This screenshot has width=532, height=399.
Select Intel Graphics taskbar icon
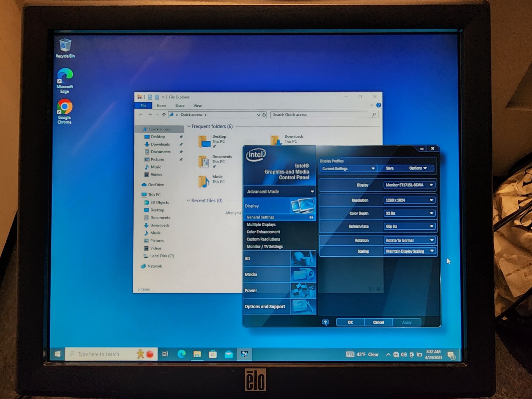244,354
